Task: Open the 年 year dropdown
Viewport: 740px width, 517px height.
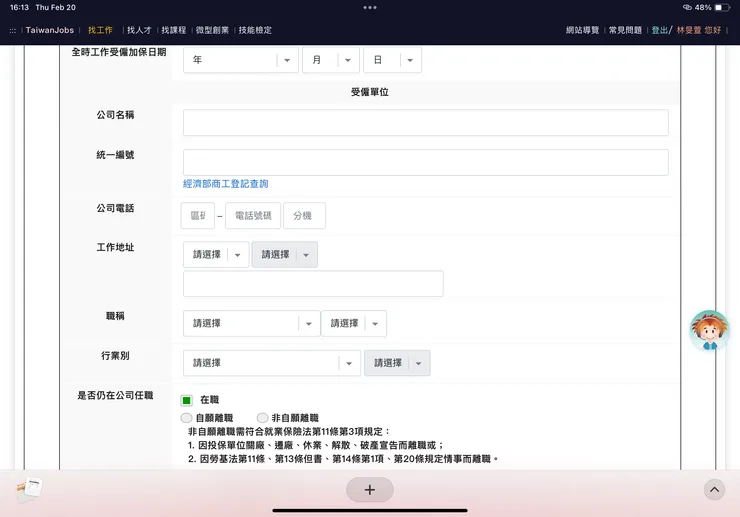Action: click(241, 60)
